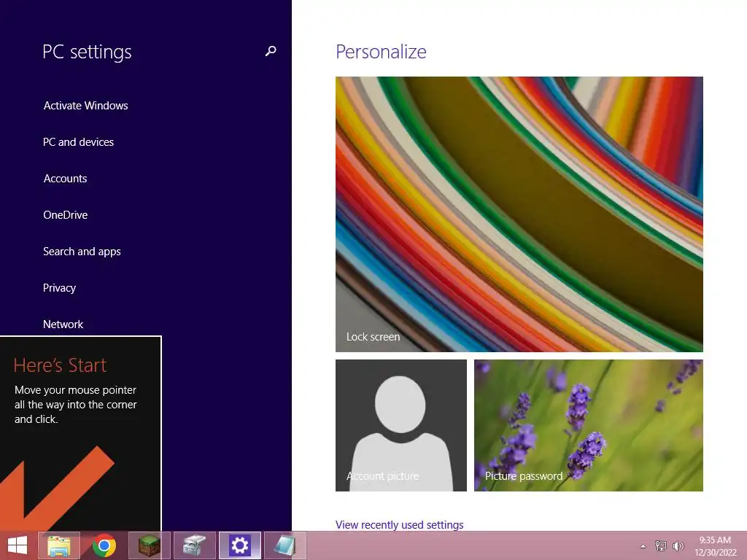Open OneDrive settings

pos(65,215)
